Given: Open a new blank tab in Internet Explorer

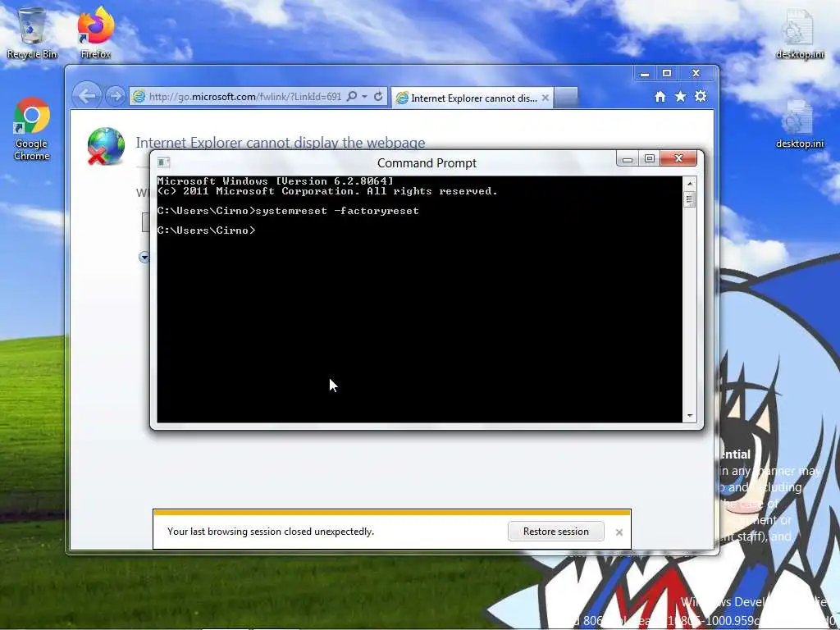Looking at the screenshot, I should 566,98.
